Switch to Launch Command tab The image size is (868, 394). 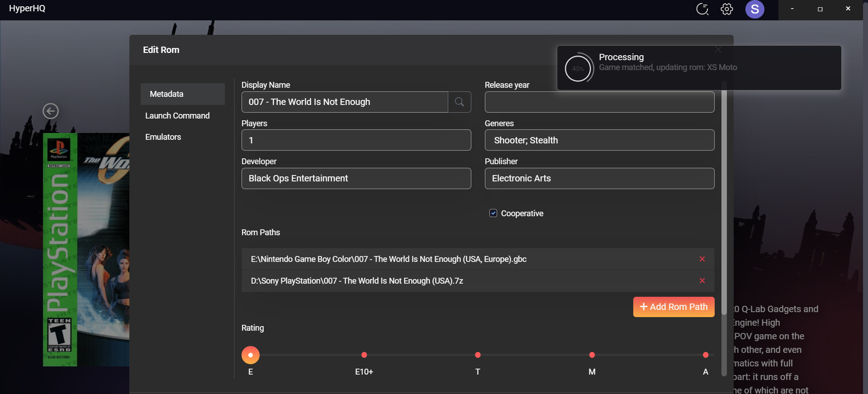[x=177, y=116]
